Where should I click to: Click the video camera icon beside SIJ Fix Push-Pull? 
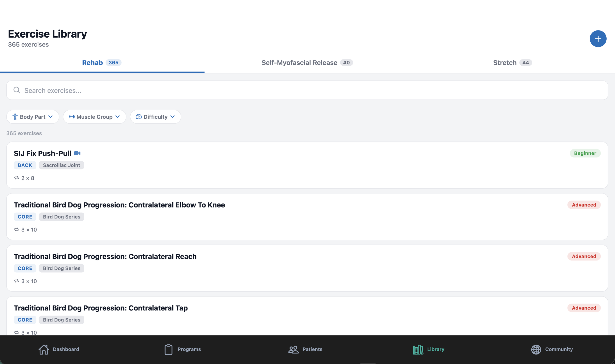pyautogui.click(x=77, y=153)
